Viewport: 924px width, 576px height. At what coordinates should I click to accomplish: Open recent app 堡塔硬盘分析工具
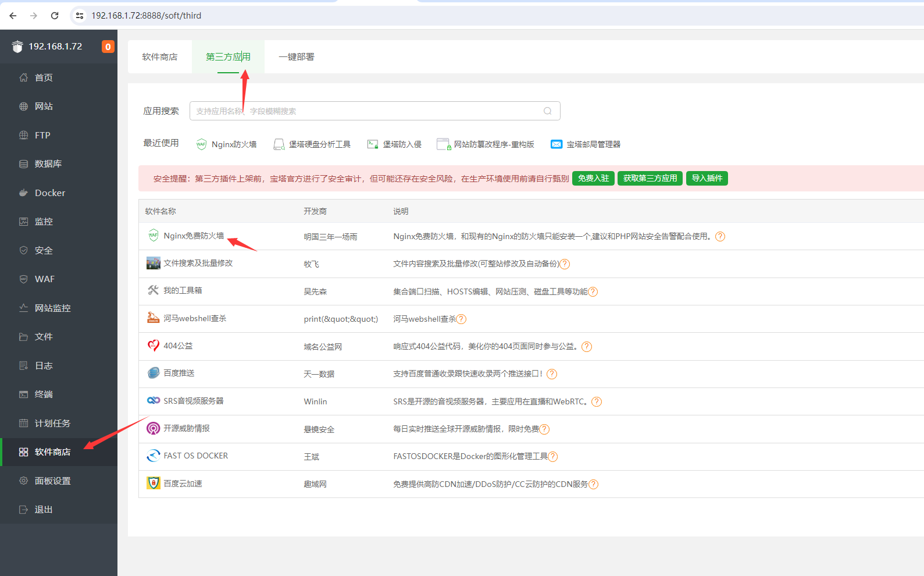pos(312,144)
